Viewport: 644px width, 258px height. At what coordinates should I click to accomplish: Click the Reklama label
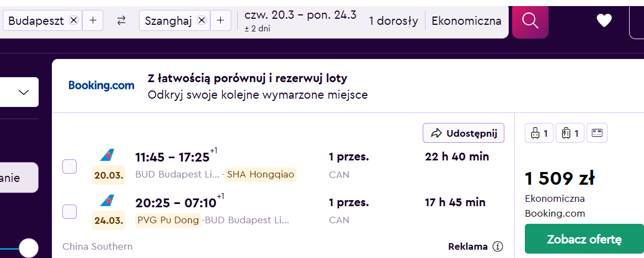pyautogui.click(x=468, y=246)
